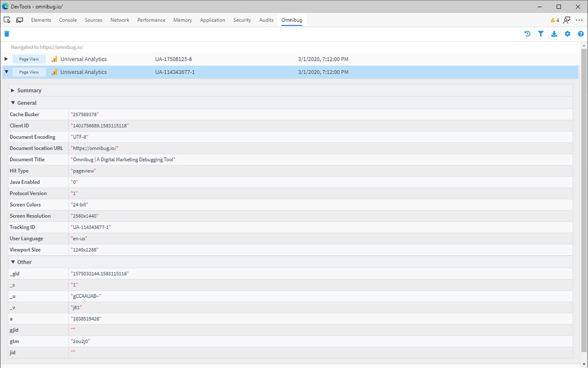This screenshot has height=368, width=588.
Task: Open the feedback person icon
Action: (567, 20)
